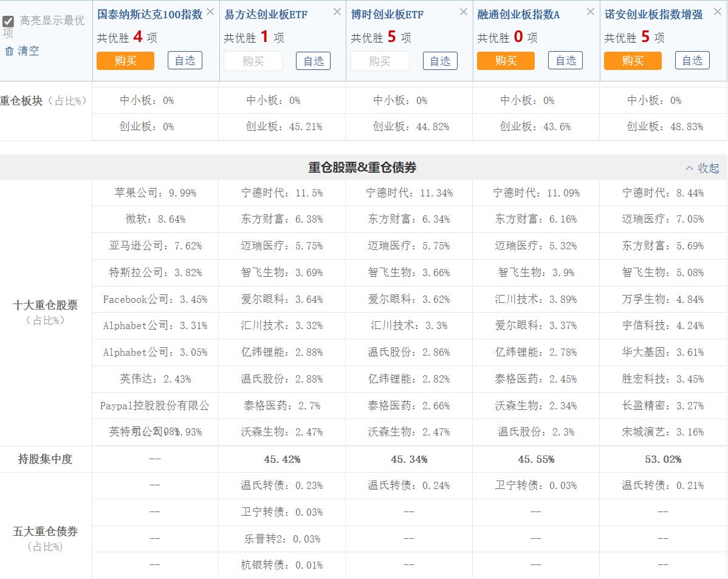Remove 博时创业板ETF using its X icon
Screen dimensions: 728x579
464,11
